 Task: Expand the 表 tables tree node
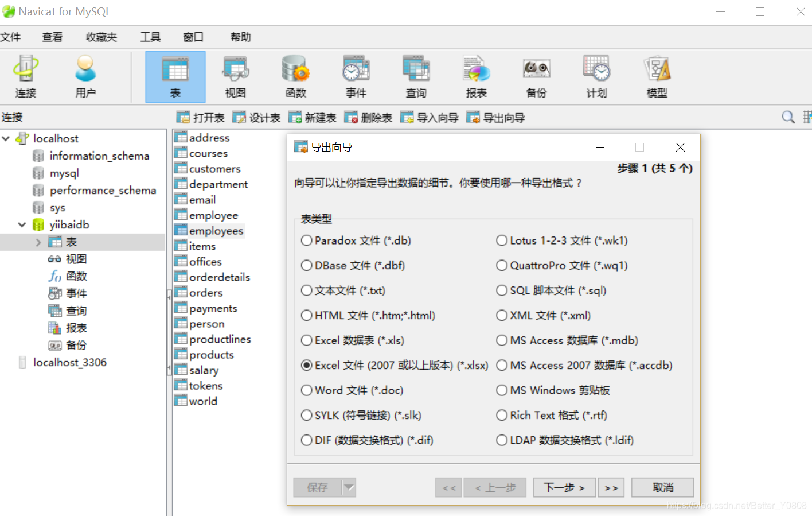38,242
